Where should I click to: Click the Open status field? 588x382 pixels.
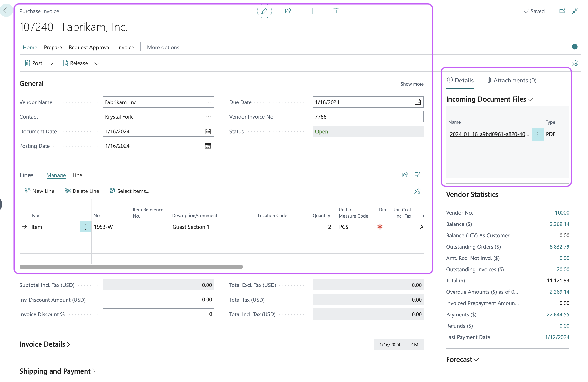tap(368, 131)
